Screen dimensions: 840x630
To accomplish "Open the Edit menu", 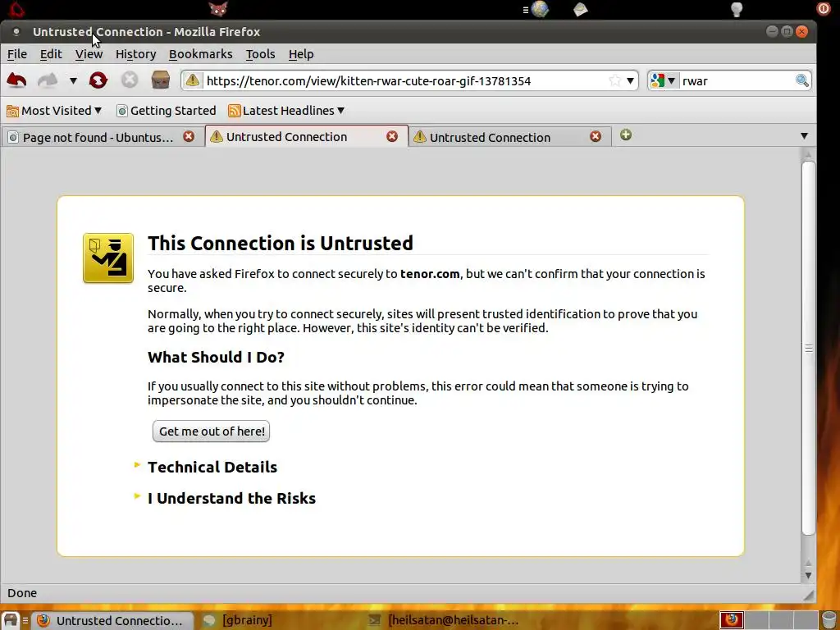I will [x=51, y=54].
